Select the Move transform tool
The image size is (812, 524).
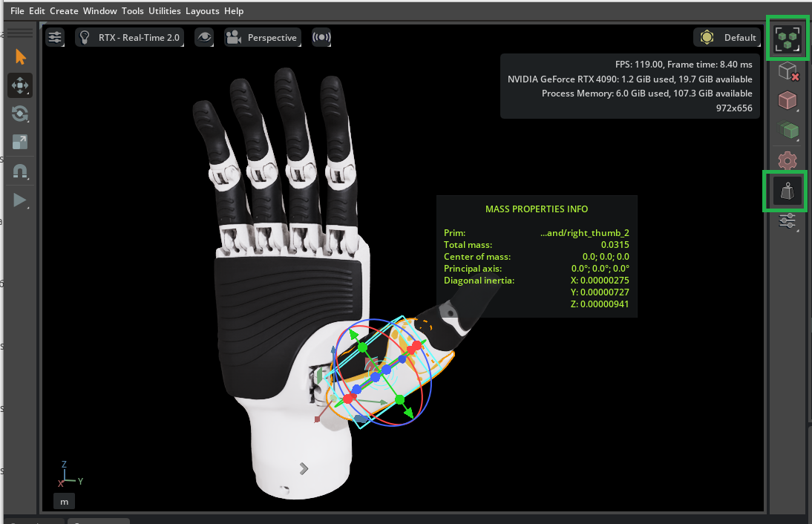click(20, 85)
